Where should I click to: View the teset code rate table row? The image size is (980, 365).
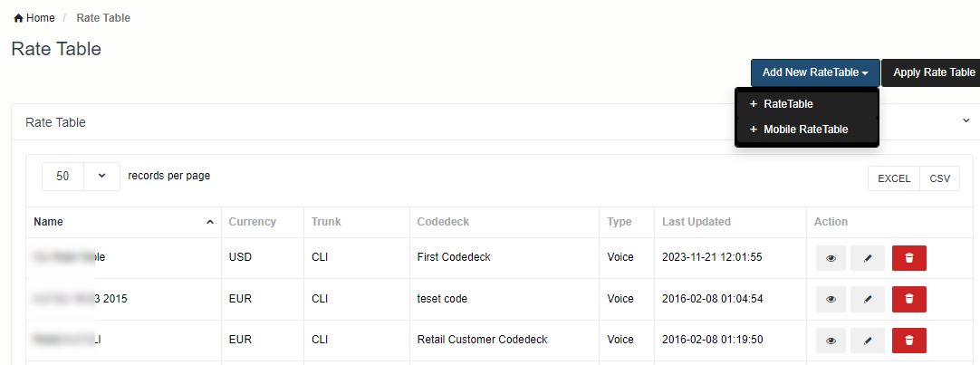tap(831, 299)
